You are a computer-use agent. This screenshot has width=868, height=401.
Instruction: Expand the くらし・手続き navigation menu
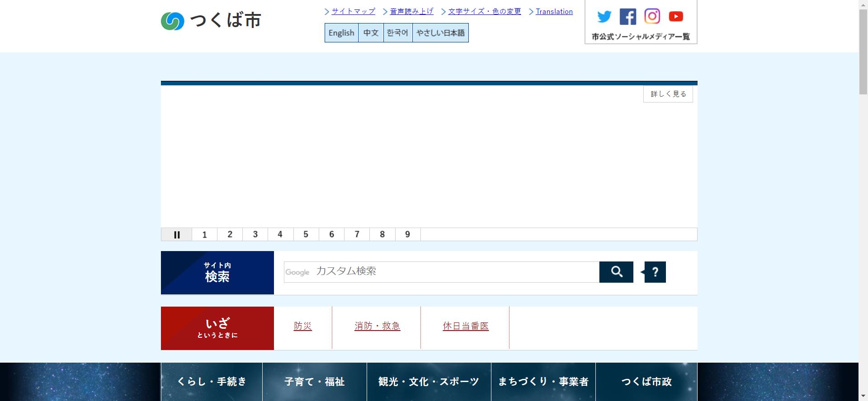coord(212,382)
